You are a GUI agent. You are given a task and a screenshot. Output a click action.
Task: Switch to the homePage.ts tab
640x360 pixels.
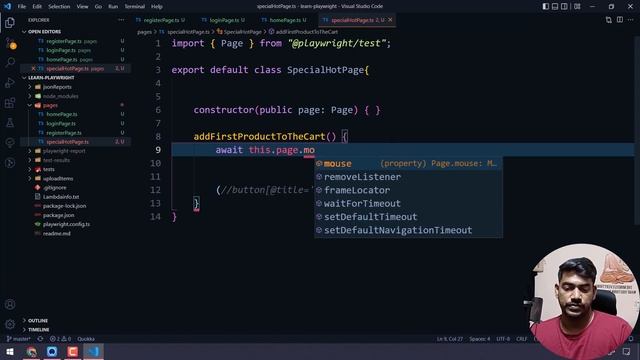284,20
